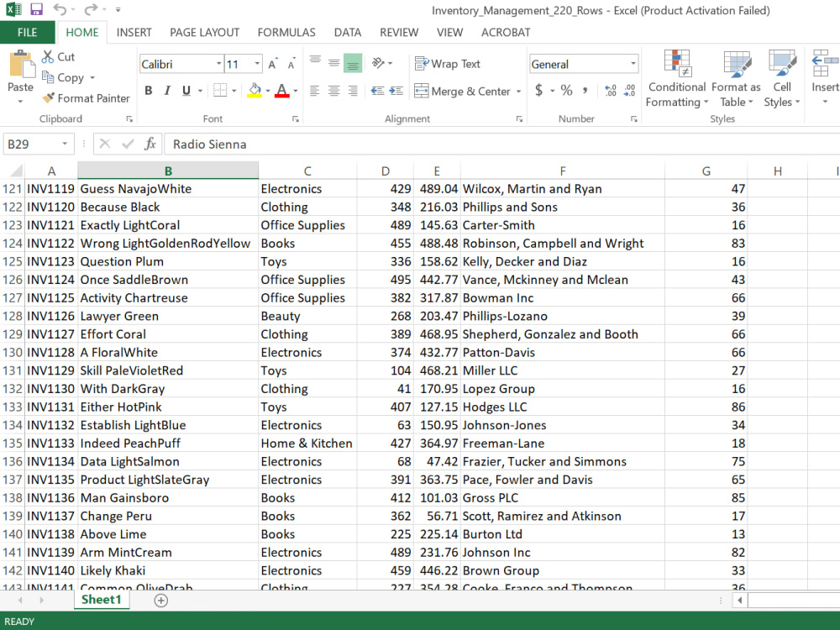Click the Save icon in quick access toolbar

(x=36, y=9)
